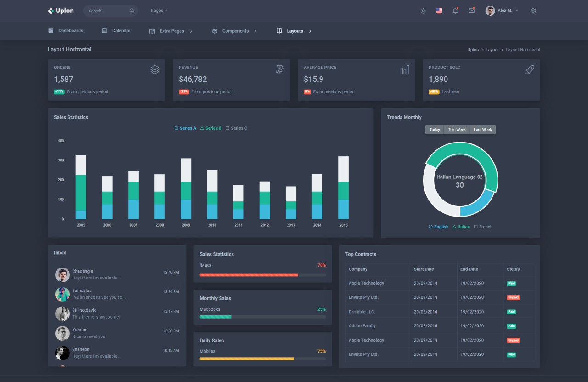This screenshot has width=588, height=382.
Task: Click Chadengle's avatar in Inbox
Action: pyautogui.click(x=62, y=275)
